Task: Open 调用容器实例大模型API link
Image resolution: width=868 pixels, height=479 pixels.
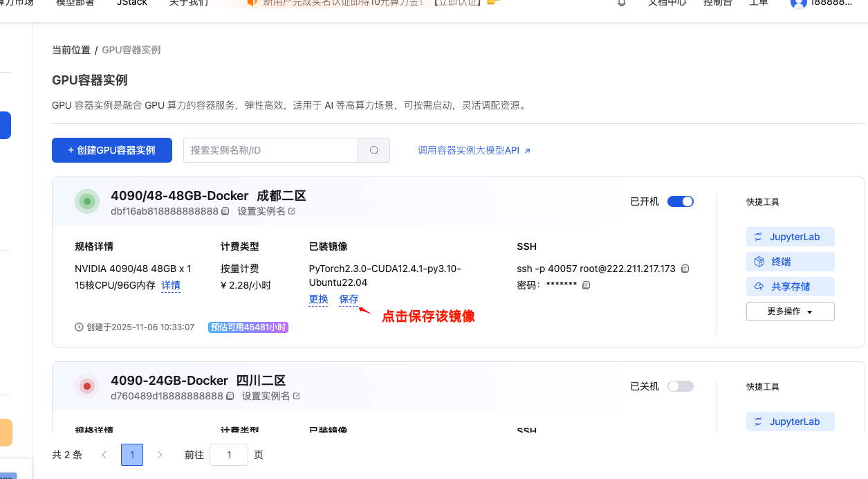Action: pos(474,150)
